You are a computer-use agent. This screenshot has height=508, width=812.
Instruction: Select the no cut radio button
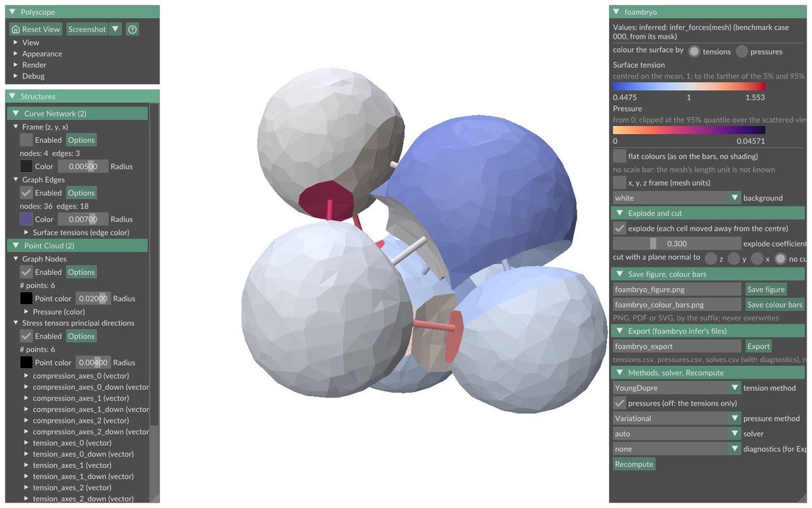point(781,258)
